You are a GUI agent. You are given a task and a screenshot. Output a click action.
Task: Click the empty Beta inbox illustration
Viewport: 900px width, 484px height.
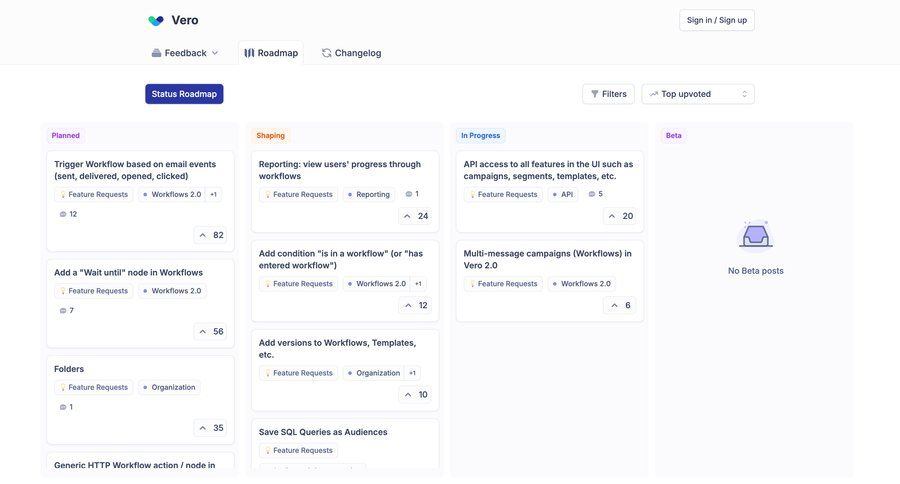click(x=755, y=235)
